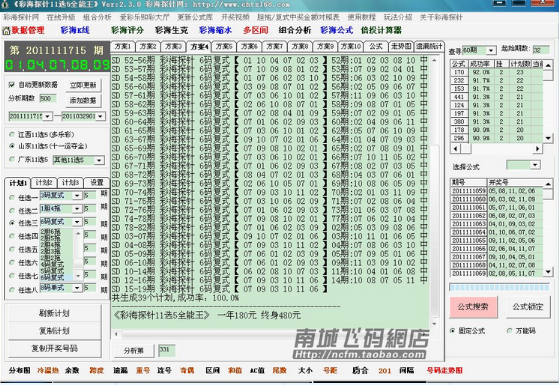Click the 分析期数 input field
Viewport: 559px width, 385px height.
[48, 98]
